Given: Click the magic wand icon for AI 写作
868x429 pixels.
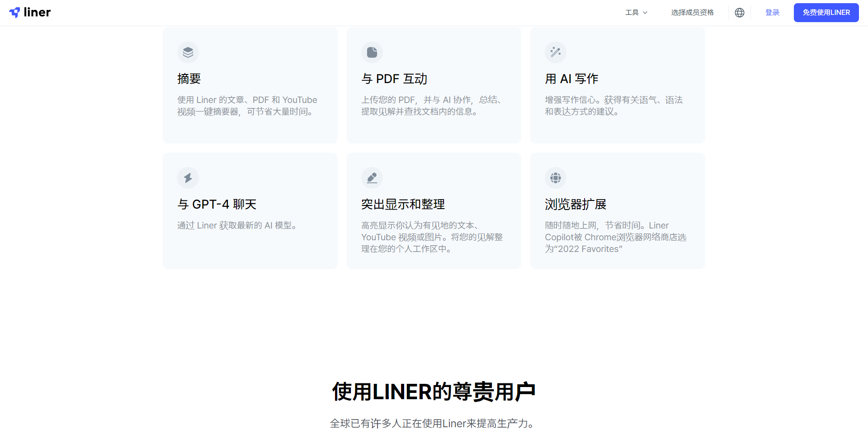Looking at the screenshot, I should click(x=556, y=52).
